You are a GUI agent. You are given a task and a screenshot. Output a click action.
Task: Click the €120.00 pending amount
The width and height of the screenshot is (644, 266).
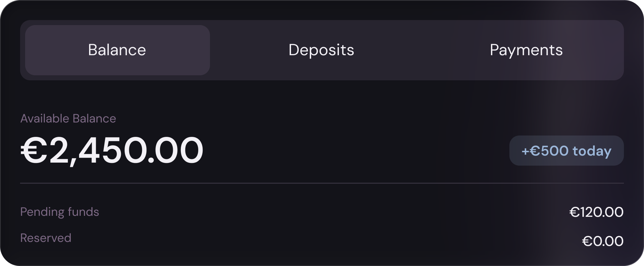pos(596,212)
